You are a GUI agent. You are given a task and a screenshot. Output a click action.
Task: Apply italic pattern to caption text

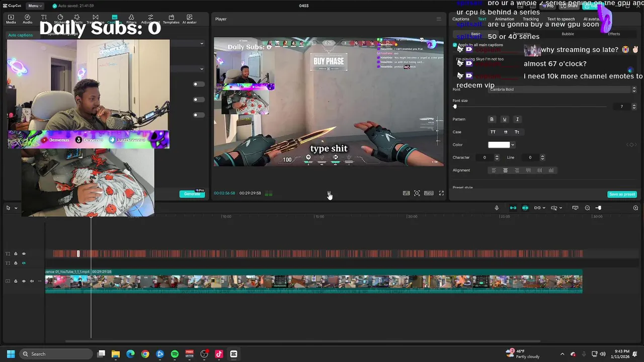pos(517,119)
